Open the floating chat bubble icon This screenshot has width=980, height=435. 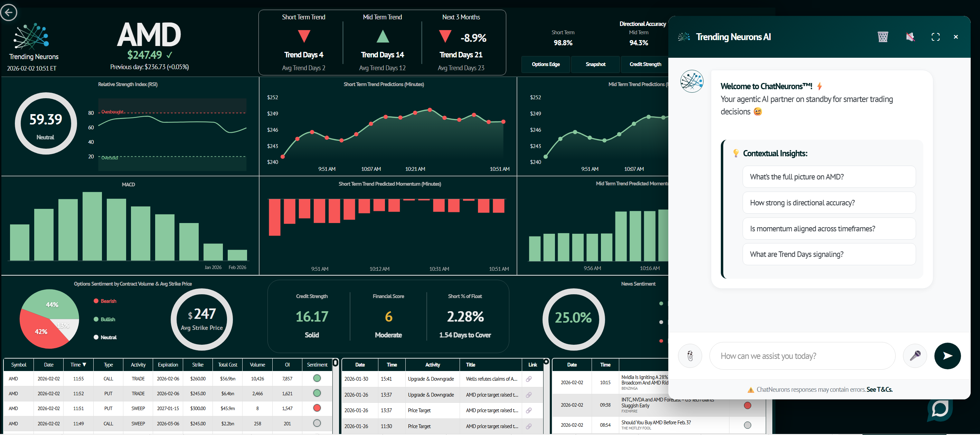point(940,409)
